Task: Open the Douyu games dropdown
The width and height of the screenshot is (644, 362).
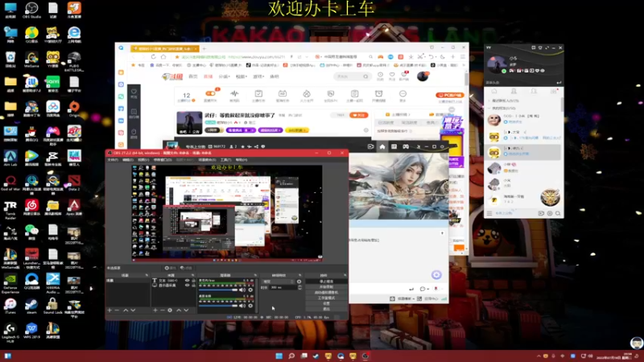Action: (x=258, y=76)
